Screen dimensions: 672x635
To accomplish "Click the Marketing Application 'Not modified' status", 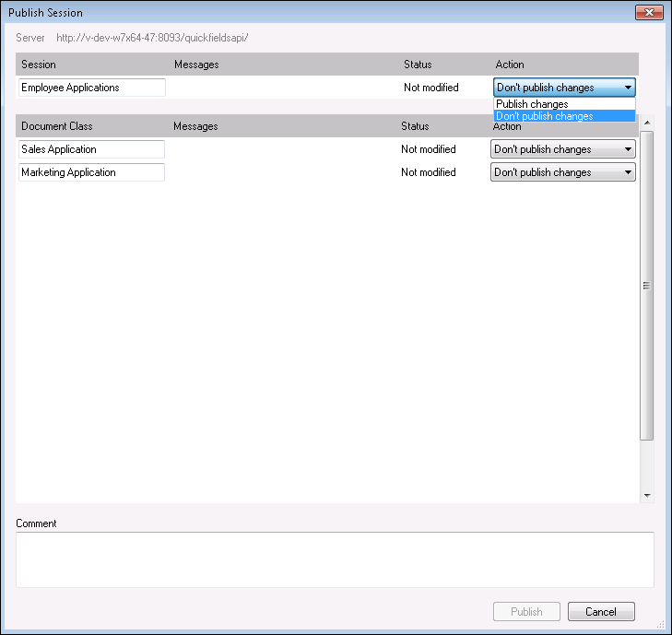I will (x=428, y=172).
